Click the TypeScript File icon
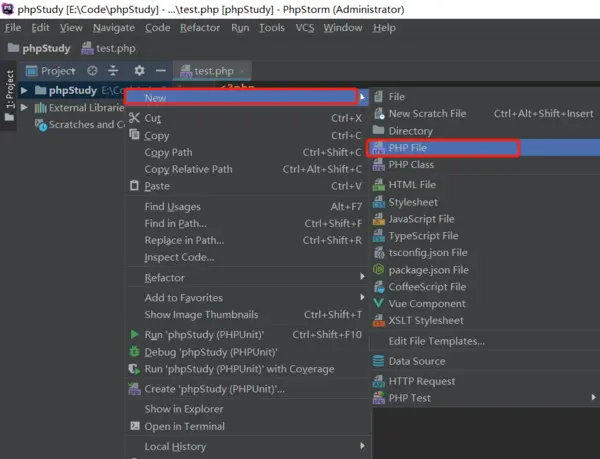The image size is (600, 459). pyautogui.click(x=378, y=236)
